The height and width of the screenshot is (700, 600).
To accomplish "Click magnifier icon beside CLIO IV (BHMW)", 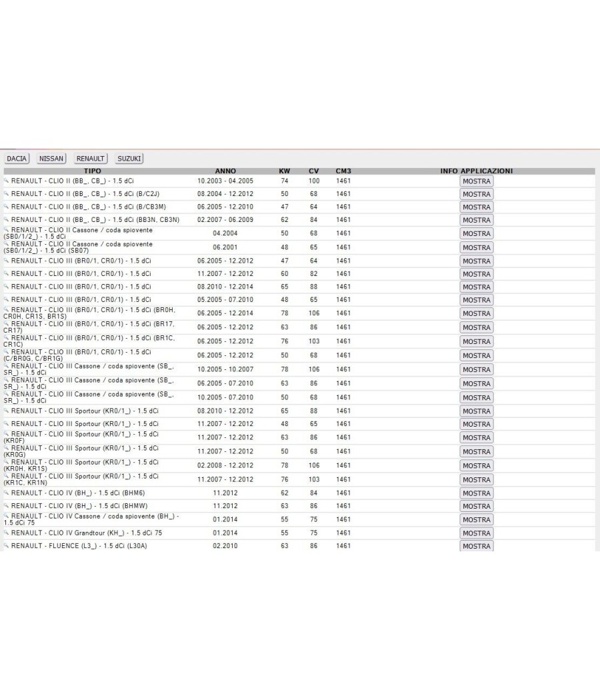I will coord(6,506).
